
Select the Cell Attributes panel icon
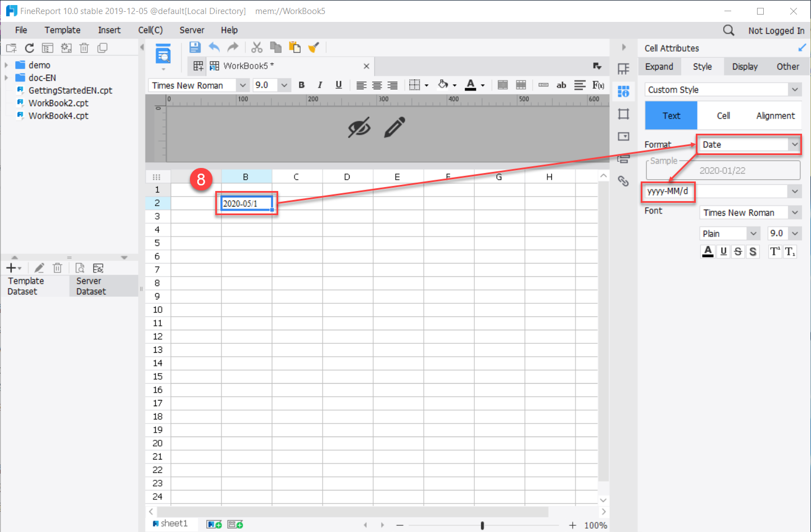click(x=623, y=91)
